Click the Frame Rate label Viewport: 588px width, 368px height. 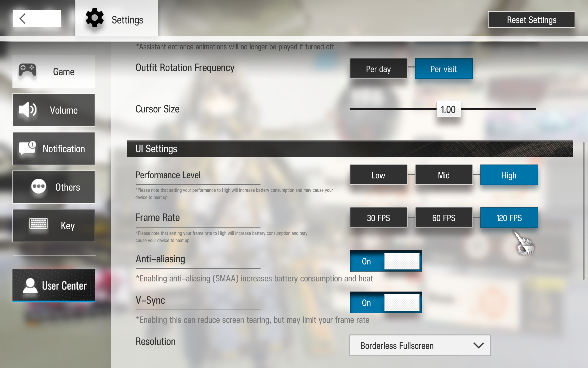[158, 217]
